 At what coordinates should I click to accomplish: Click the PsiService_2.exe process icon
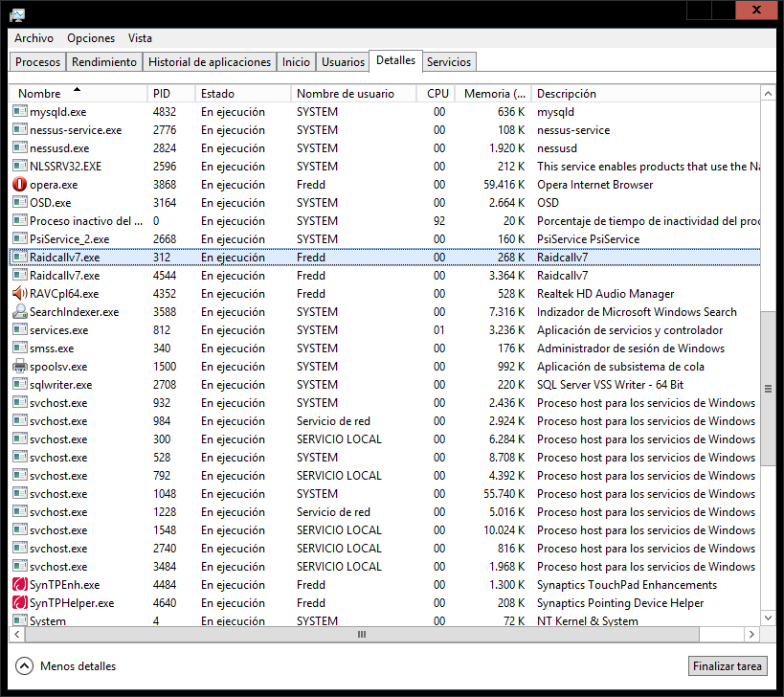point(19,238)
